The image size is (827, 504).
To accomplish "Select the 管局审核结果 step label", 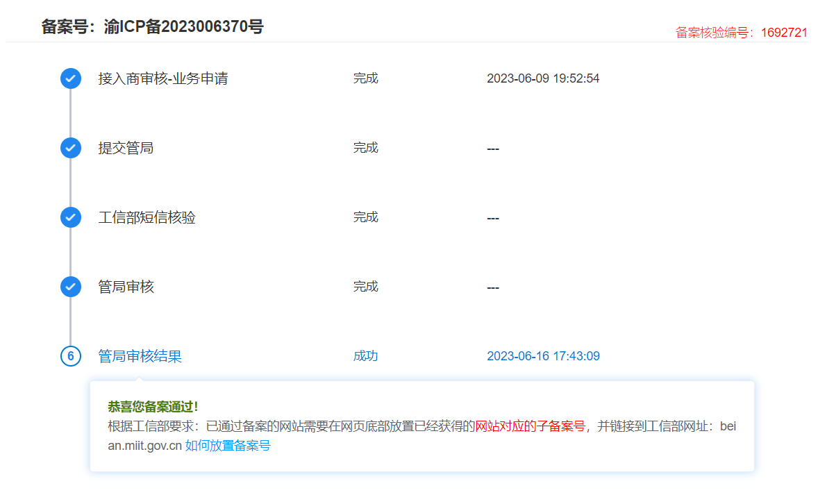I will [x=140, y=356].
